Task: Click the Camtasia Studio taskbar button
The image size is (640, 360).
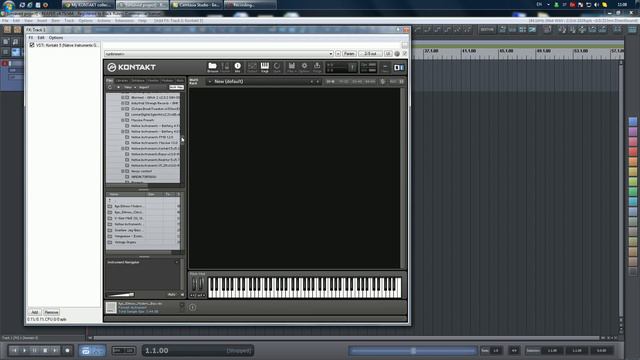Action: 197,5
